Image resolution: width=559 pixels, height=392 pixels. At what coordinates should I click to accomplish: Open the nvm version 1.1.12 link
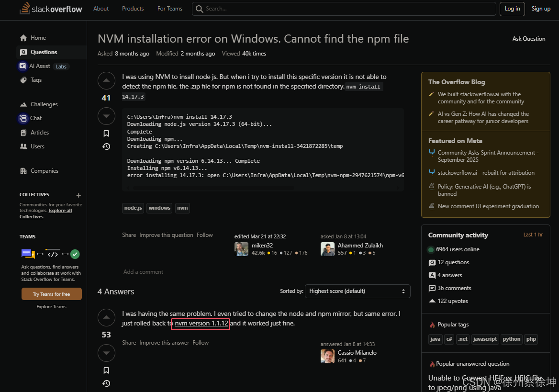pos(201,323)
